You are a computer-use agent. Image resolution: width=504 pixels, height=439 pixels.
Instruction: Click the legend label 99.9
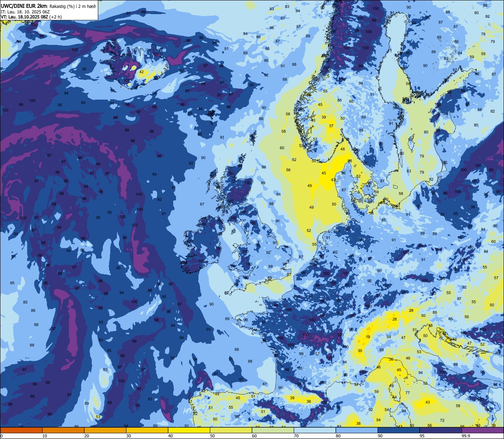466,436
